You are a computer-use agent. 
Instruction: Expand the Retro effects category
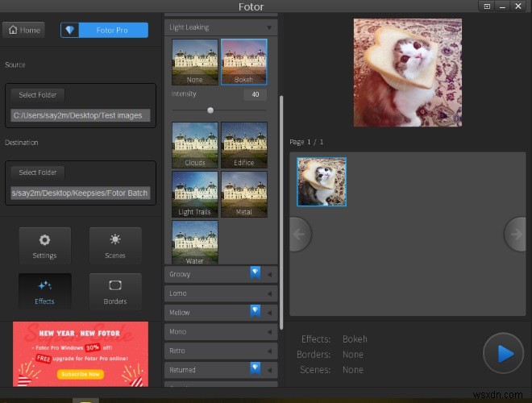221,351
